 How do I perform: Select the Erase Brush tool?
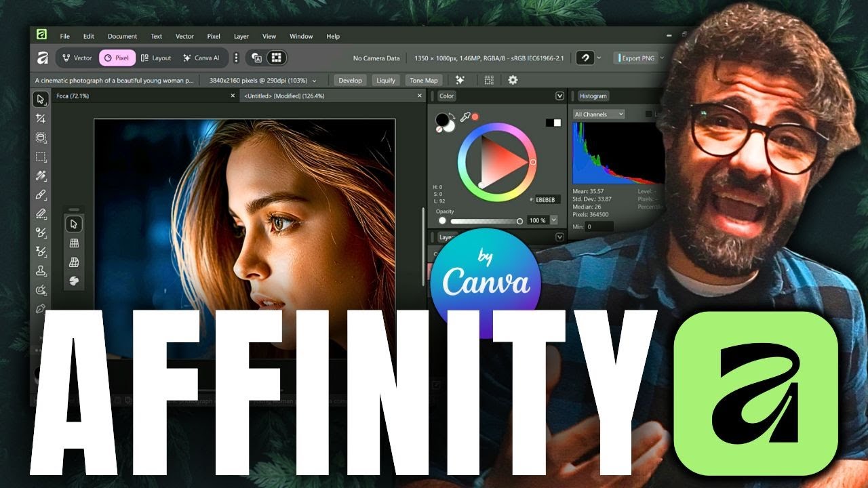41,213
